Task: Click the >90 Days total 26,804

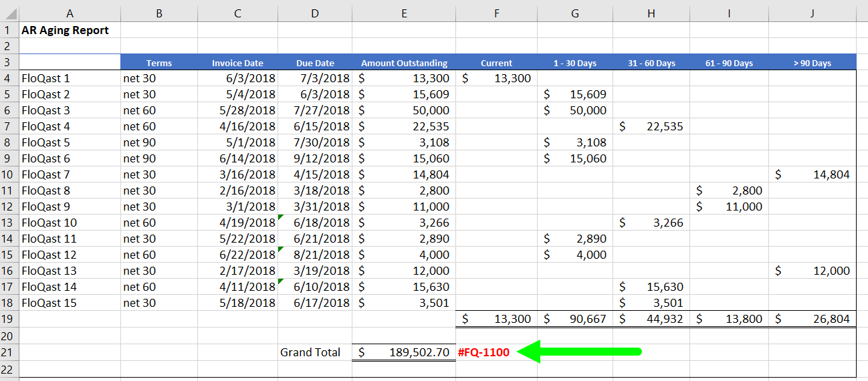Action: pyautogui.click(x=812, y=319)
